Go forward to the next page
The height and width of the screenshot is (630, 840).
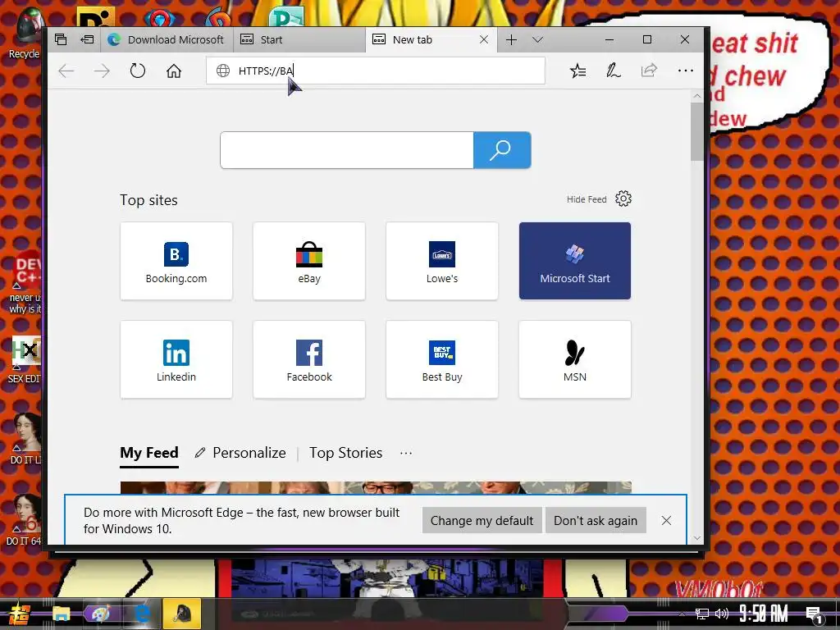tap(102, 71)
